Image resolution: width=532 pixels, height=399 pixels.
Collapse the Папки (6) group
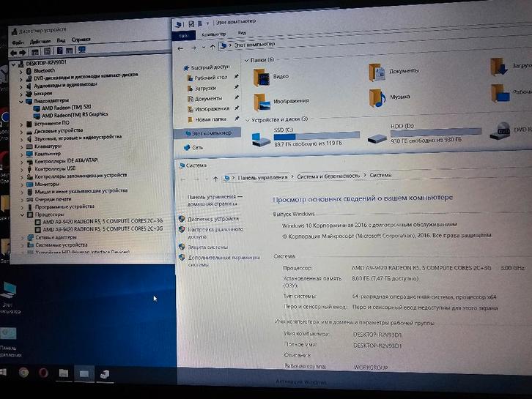point(247,60)
